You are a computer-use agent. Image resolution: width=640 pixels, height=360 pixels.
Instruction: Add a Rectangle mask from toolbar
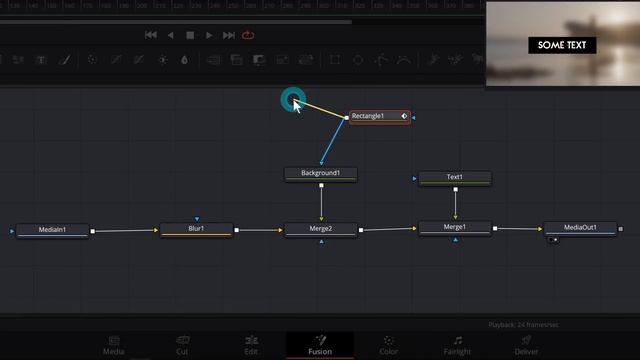click(x=335, y=60)
